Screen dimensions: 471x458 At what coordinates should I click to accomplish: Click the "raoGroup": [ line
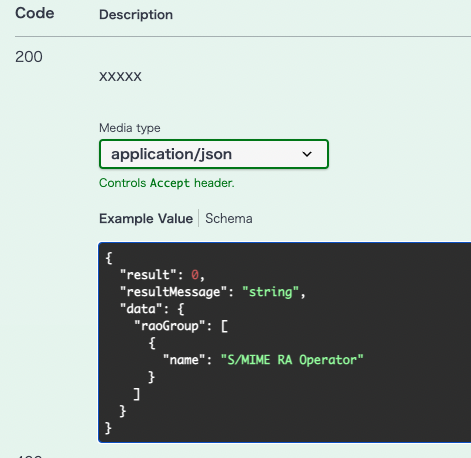(x=181, y=326)
